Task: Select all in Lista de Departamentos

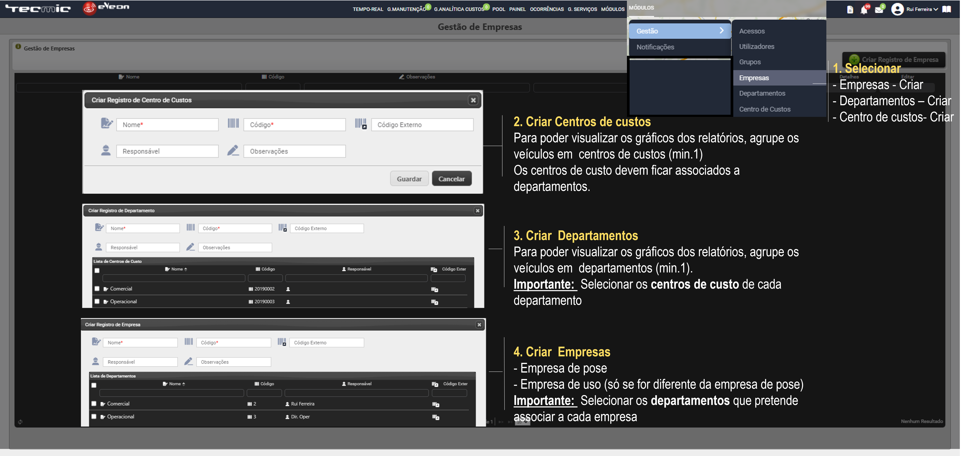Action: tap(94, 385)
